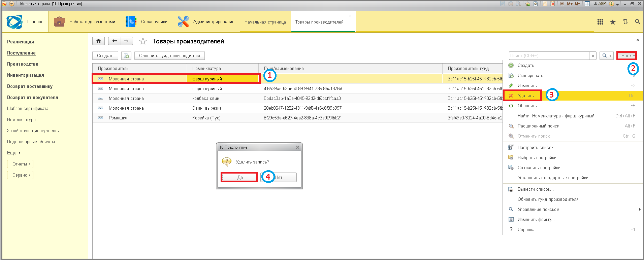
Task: Open Реализация in the sidebar
Action: (21, 42)
